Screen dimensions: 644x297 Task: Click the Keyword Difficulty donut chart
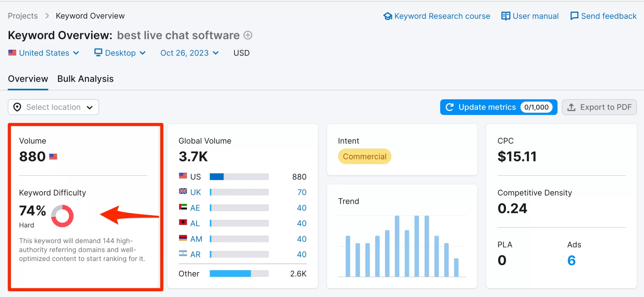click(x=62, y=216)
